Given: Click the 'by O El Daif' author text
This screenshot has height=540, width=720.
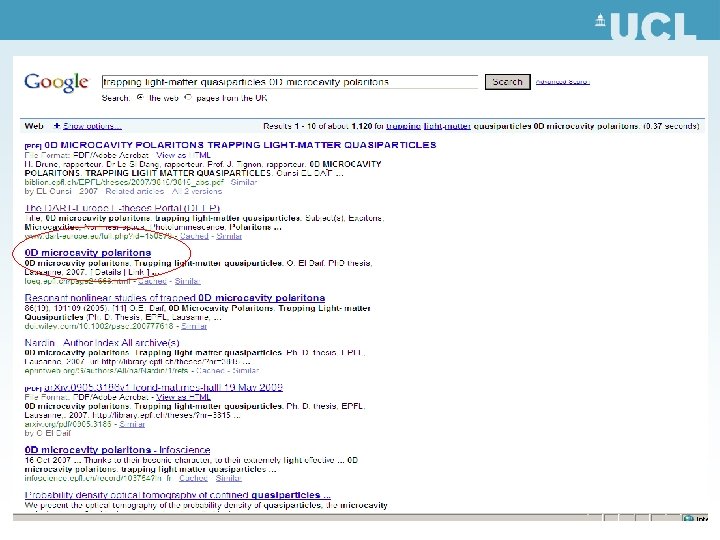Looking at the screenshot, I should (x=48, y=433).
